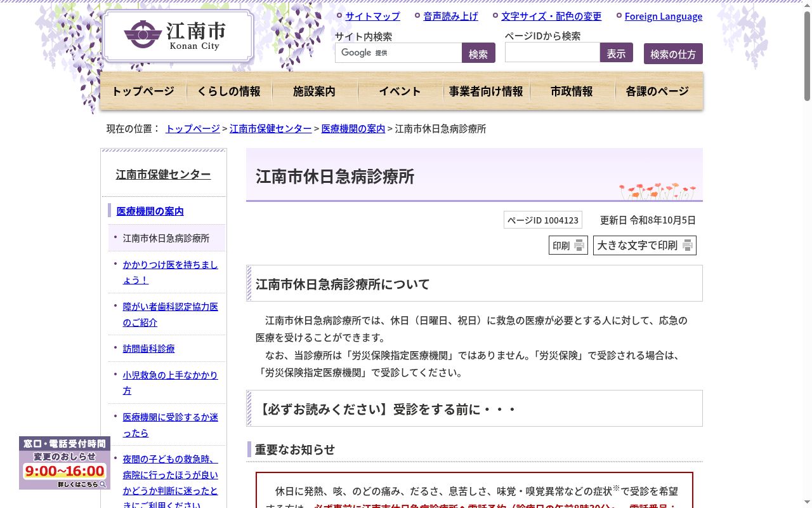The width and height of the screenshot is (812, 508).
Task: Click breadcrumb link トップページ
Action: pos(193,128)
